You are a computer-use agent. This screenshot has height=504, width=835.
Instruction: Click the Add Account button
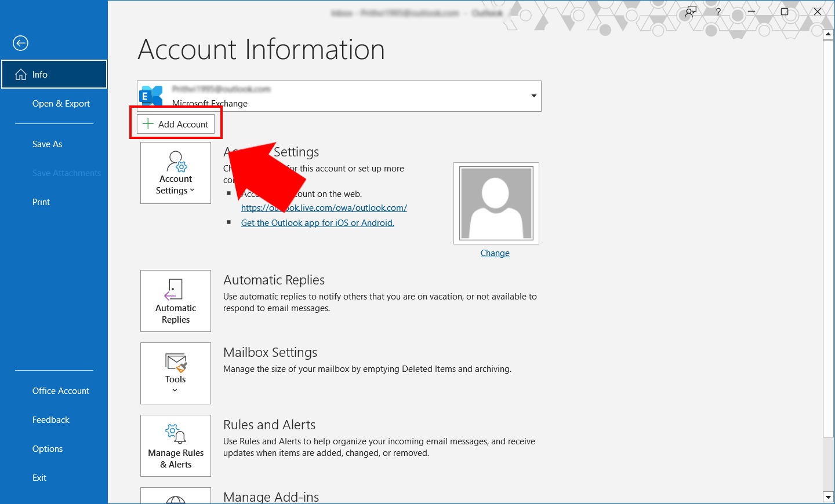(x=176, y=124)
